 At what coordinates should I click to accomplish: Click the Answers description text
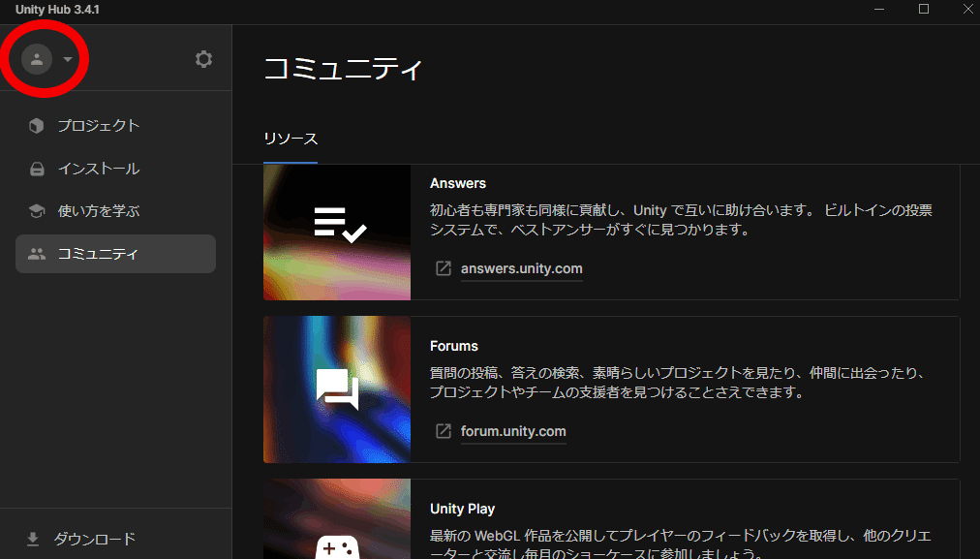[x=681, y=220]
